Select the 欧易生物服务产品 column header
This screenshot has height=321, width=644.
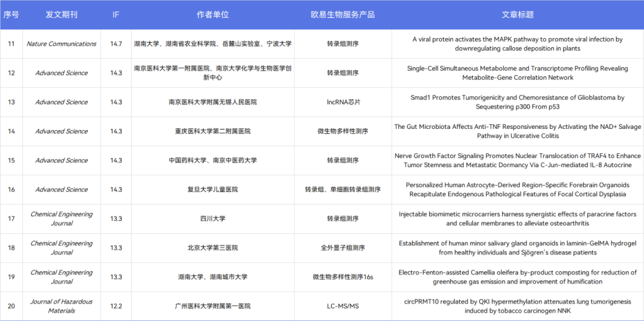[x=343, y=15]
